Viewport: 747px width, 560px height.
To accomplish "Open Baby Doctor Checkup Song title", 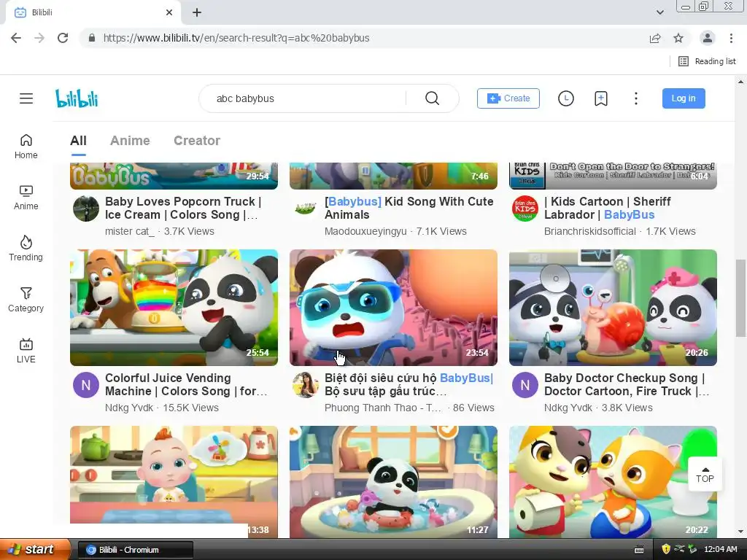I will [627, 384].
